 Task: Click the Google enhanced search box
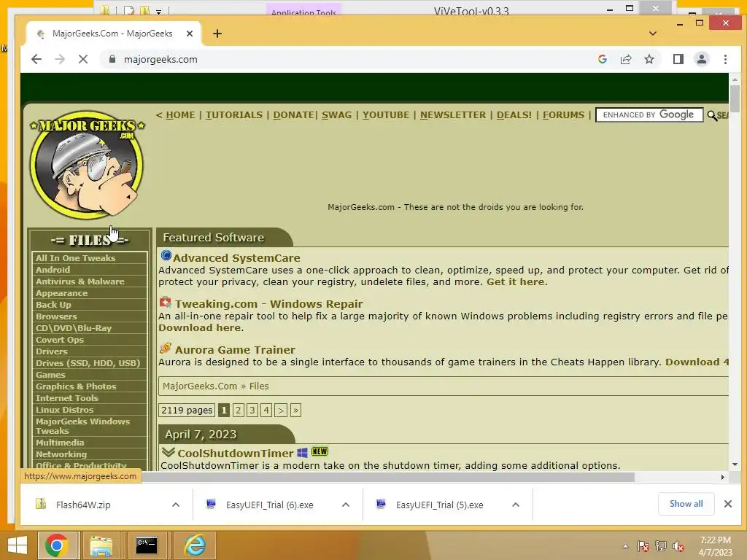click(x=649, y=114)
